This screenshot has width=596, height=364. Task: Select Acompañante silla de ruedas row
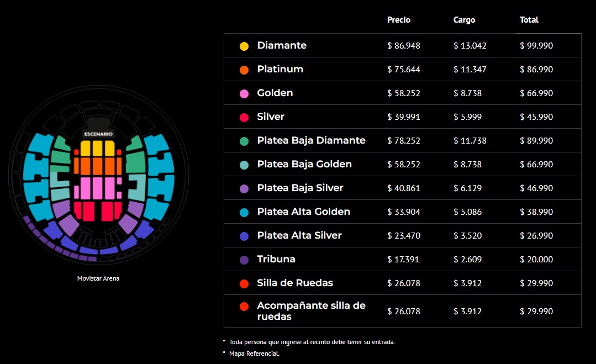[403, 311]
